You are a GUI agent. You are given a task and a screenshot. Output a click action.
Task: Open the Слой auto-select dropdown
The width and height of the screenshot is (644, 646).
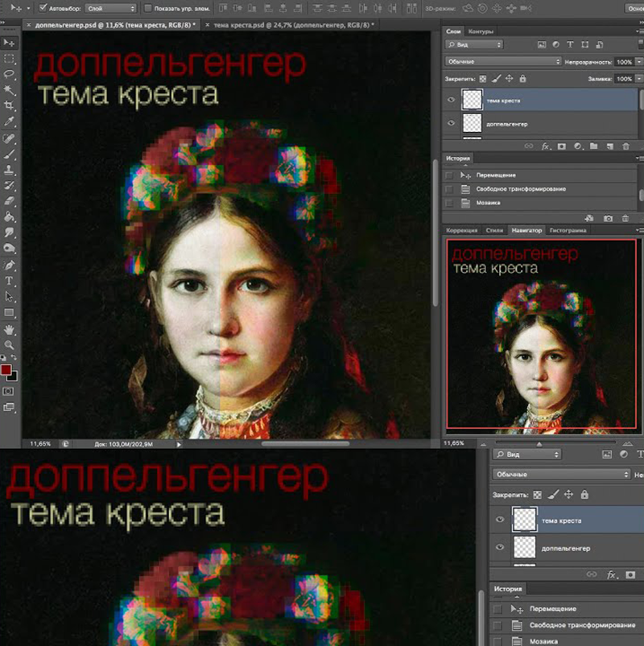pyautogui.click(x=111, y=8)
